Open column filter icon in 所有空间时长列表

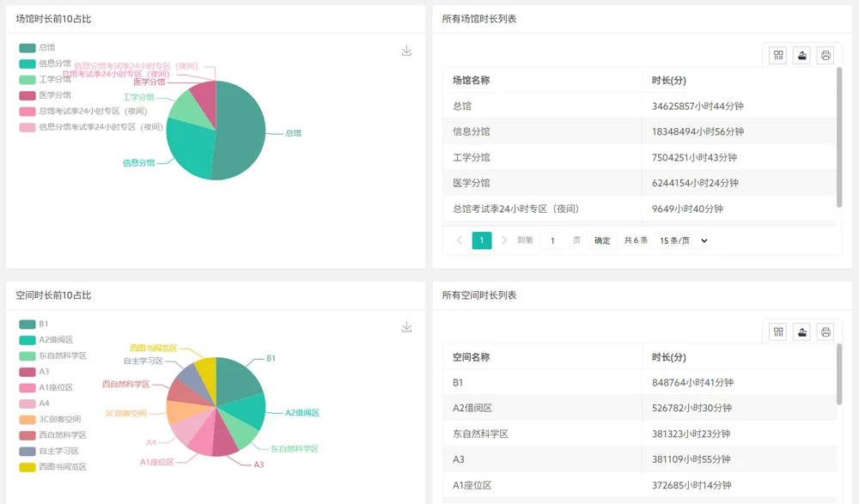778,332
